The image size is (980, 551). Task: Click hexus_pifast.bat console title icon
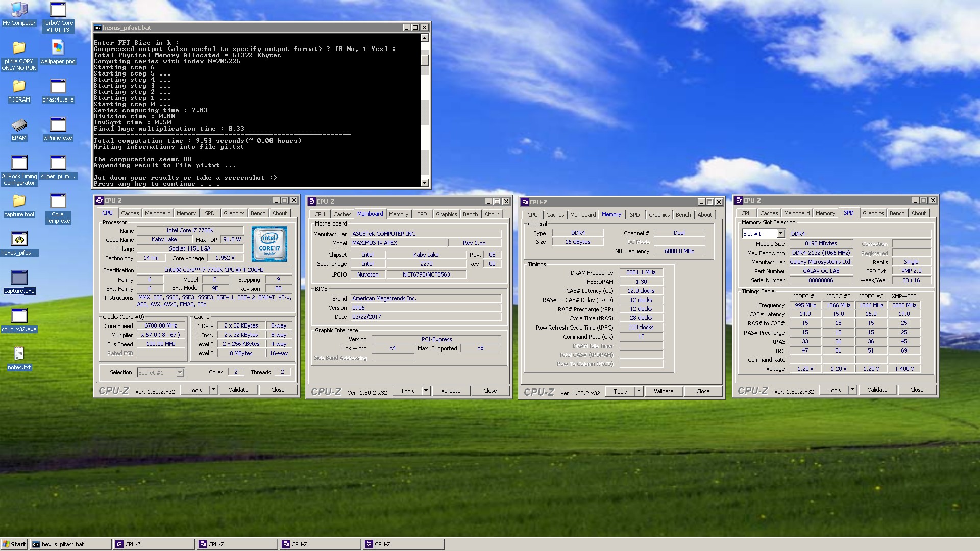[97, 28]
